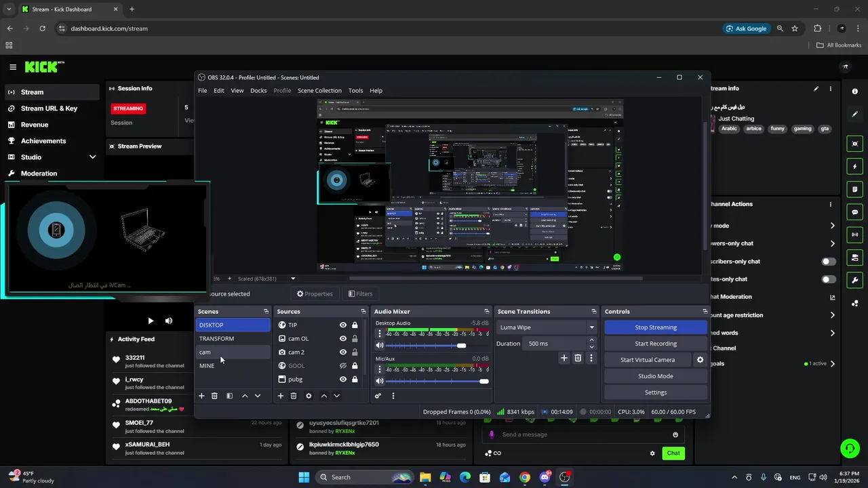The width and height of the screenshot is (868, 488).
Task: Add a new scene with the plus icon
Action: [x=201, y=396]
